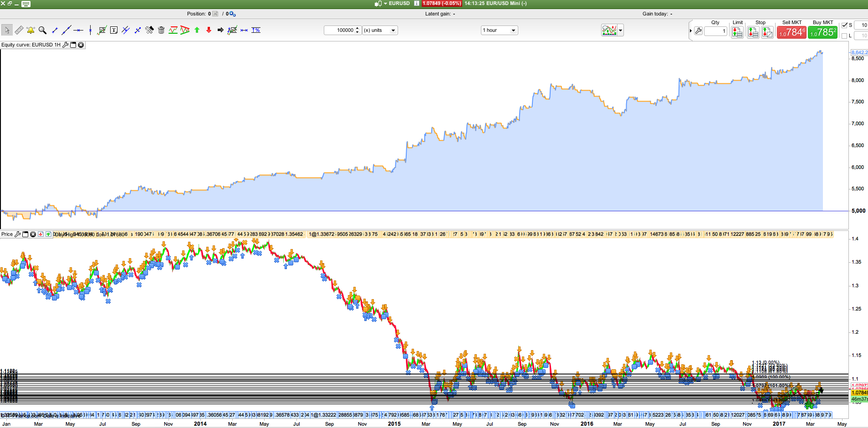Image resolution: width=868 pixels, height=428 pixels.
Task: Add a text annotation with the T tool
Action: click(x=114, y=30)
